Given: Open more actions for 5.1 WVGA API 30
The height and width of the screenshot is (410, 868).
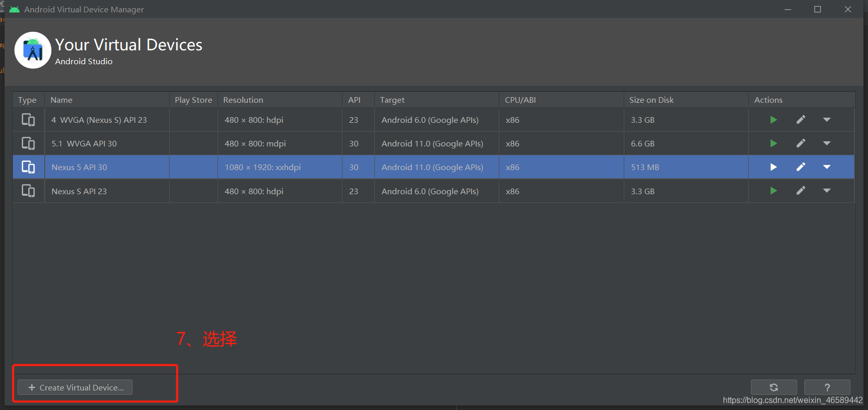Looking at the screenshot, I should (x=827, y=143).
